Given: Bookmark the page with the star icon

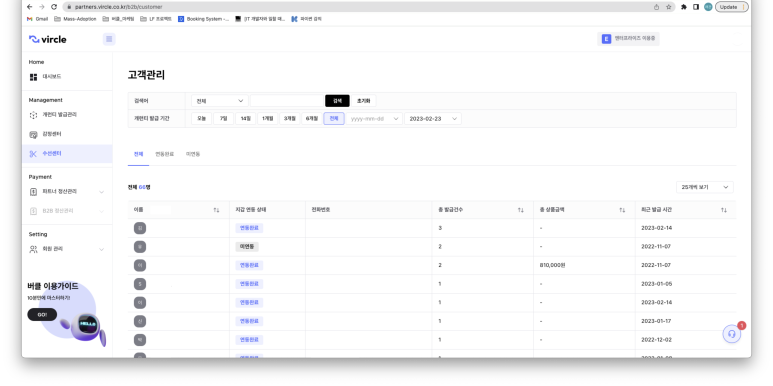Looking at the screenshot, I should 668,7.
